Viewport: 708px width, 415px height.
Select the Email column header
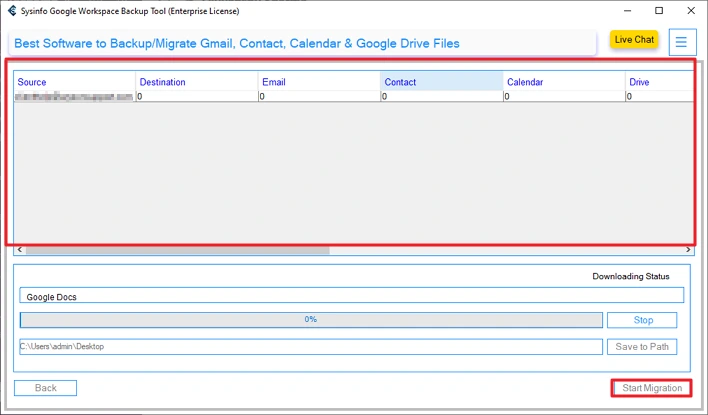click(319, 82)
